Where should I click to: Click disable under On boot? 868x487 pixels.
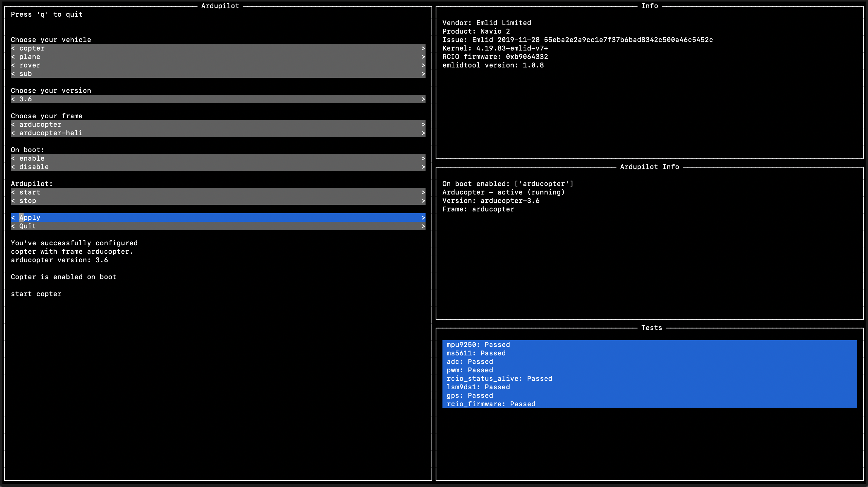[218, 167]
